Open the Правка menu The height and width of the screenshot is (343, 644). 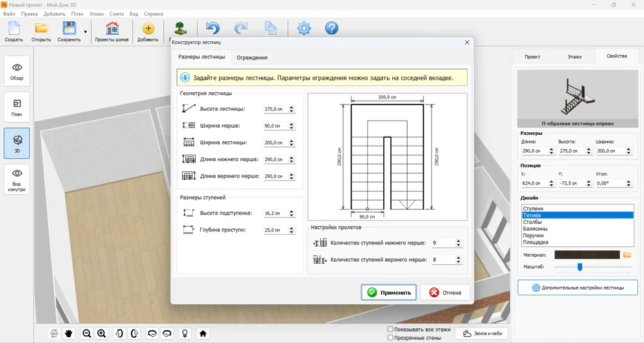29,14
